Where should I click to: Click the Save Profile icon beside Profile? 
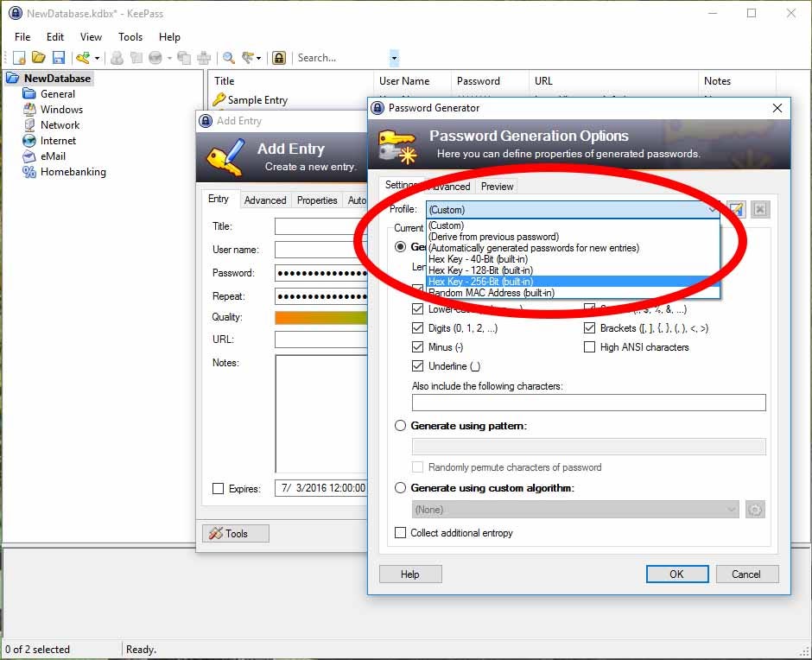point(736,209)
